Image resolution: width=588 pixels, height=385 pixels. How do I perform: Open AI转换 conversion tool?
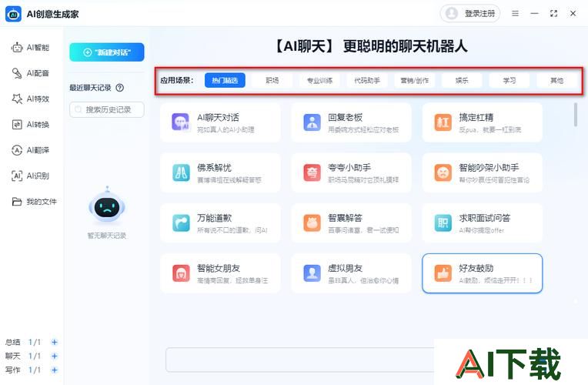point(31,125)
